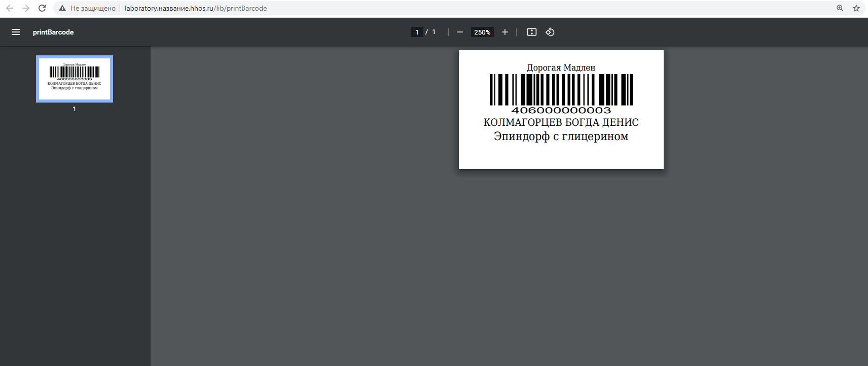Viewport: 868px width, 366px height.
Task: Zoom in on the PDF document
Action: [505, 32]
